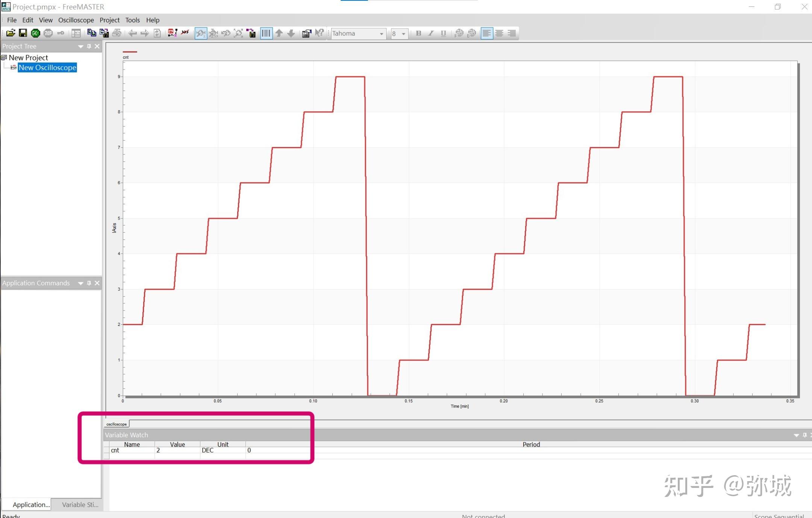This screenshot has width=812, height=518.
Task: Click the oscilloscope page tab
Action: (117, 424)
